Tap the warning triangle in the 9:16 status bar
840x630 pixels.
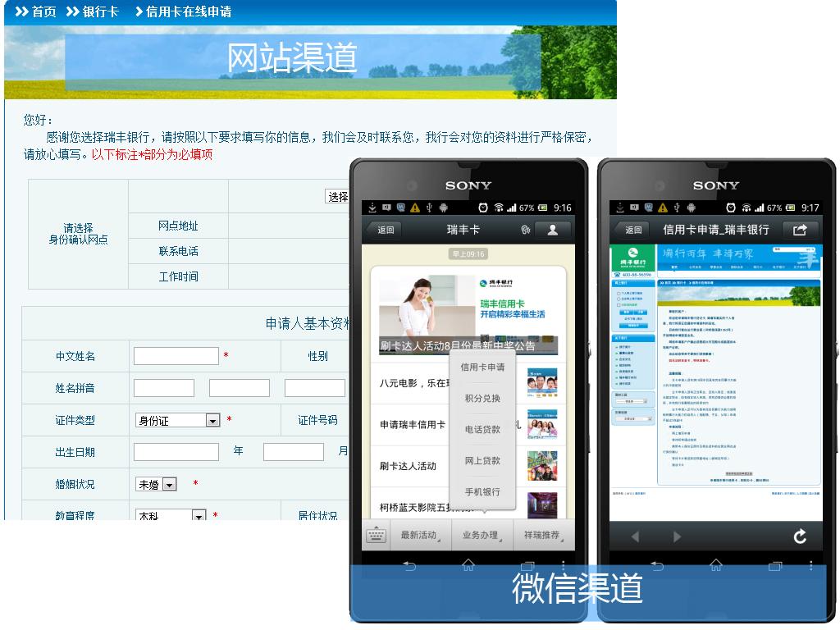coord(415,208)
